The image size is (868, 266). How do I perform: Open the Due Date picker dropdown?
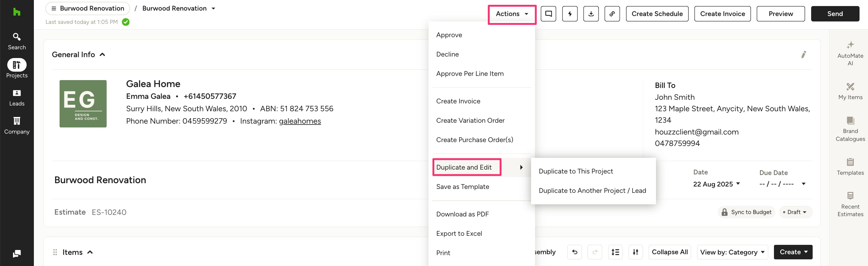[x=803, y=184]
